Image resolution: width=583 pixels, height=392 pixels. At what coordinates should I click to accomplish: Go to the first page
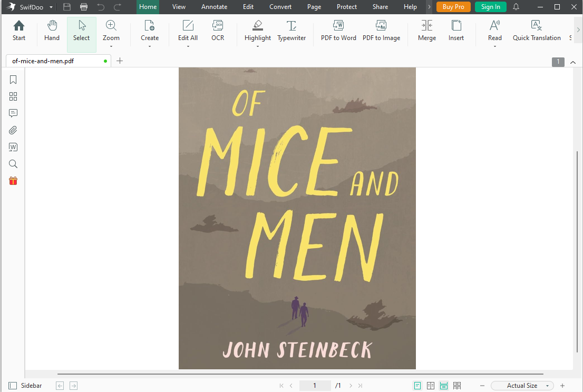(281, 386)
